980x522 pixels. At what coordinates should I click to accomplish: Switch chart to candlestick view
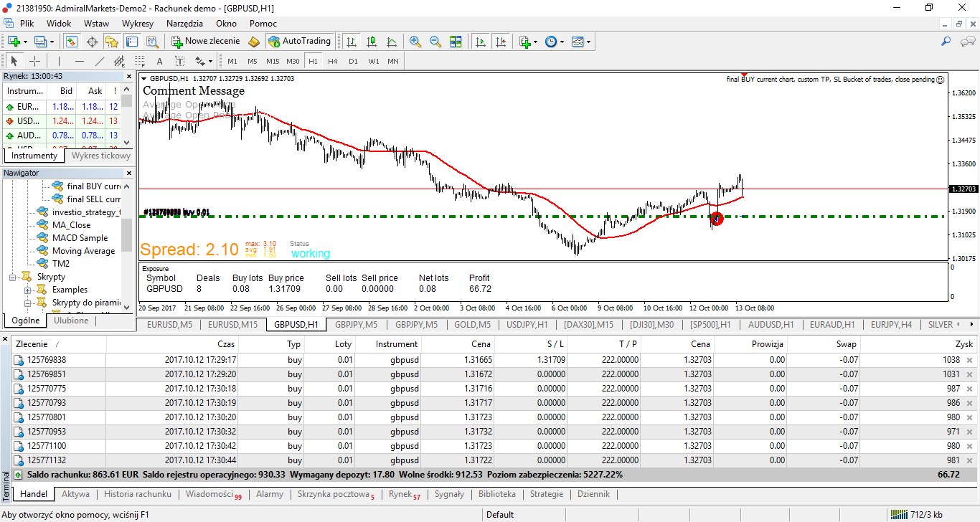point(372,42)
